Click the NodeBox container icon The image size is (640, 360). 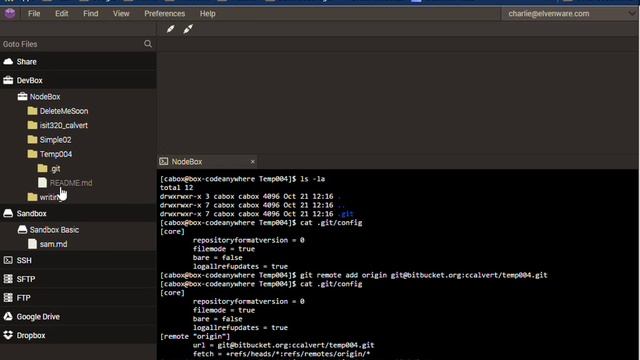click(22, 96)
